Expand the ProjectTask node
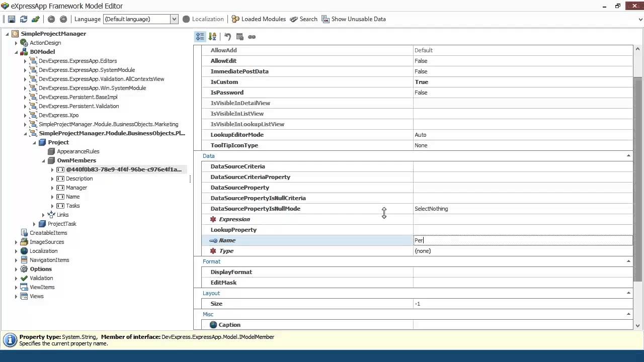The height and width of the screenshot is (362, 644). tap(34, 224)
